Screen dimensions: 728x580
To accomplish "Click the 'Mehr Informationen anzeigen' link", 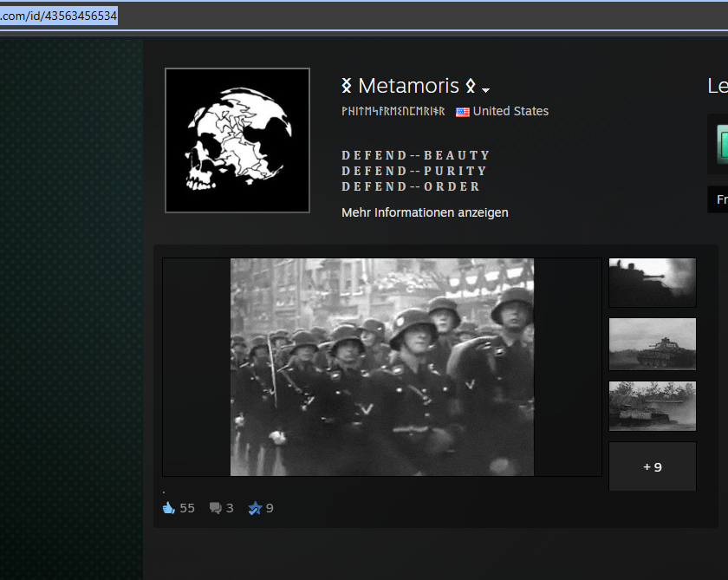I will point(425,212).
